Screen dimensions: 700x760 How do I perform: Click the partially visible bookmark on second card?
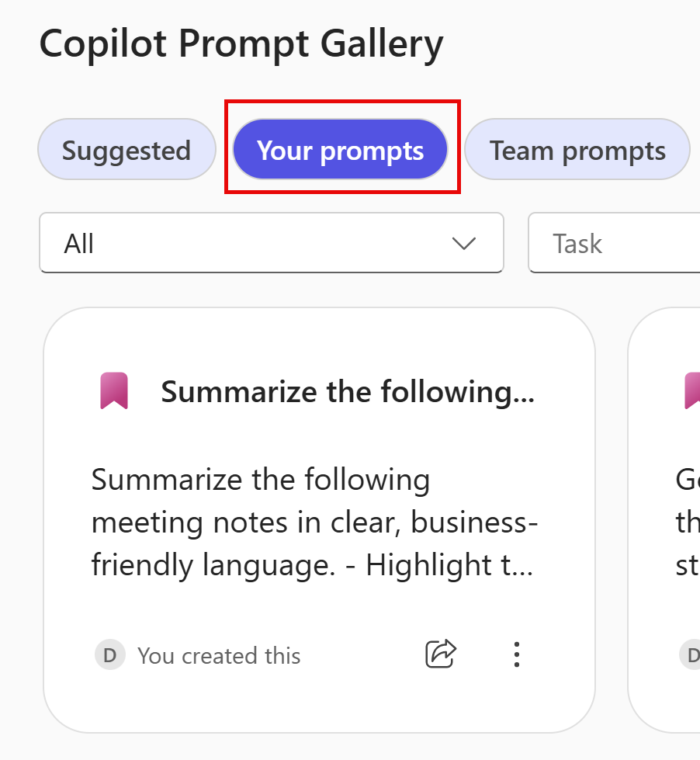click(691, 391)
